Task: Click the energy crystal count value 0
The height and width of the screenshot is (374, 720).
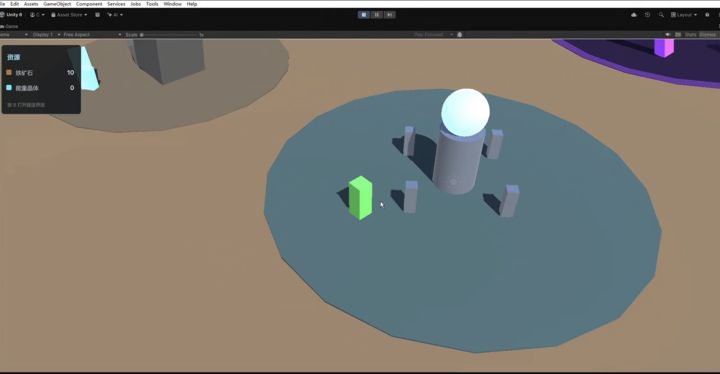Action: click(x=72, y=88)
